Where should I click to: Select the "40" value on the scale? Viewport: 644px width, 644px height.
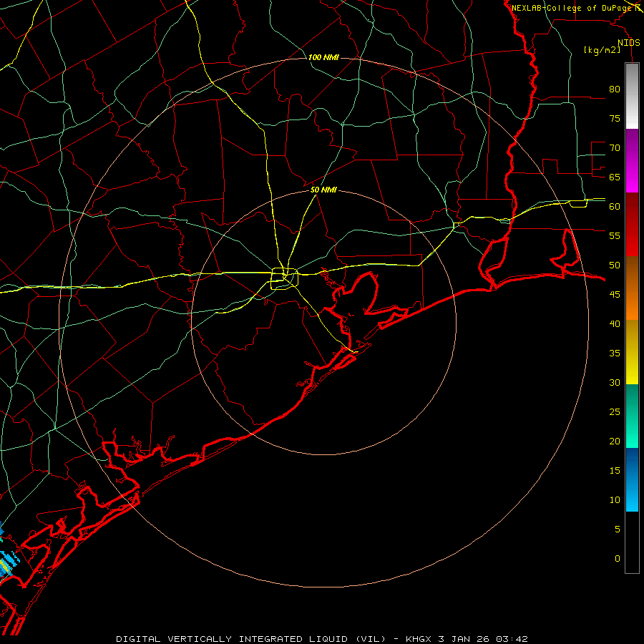(615, 323)
